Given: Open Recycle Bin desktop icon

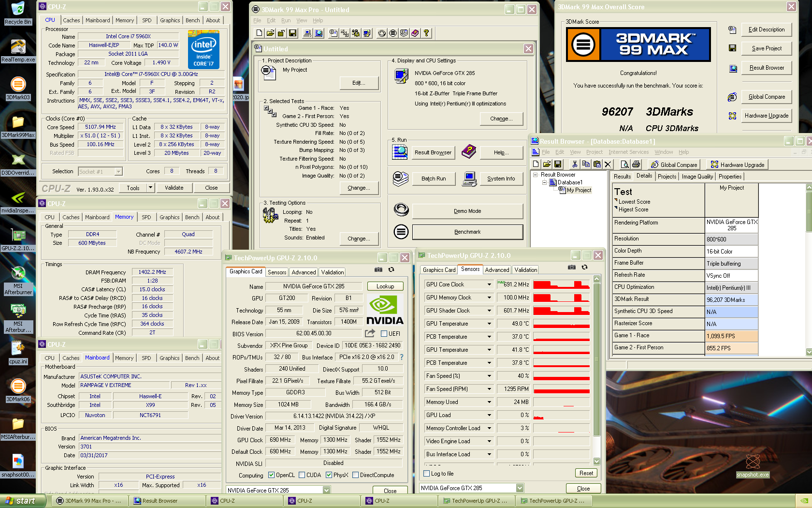Looking at the screenshot, I should 18,13.
